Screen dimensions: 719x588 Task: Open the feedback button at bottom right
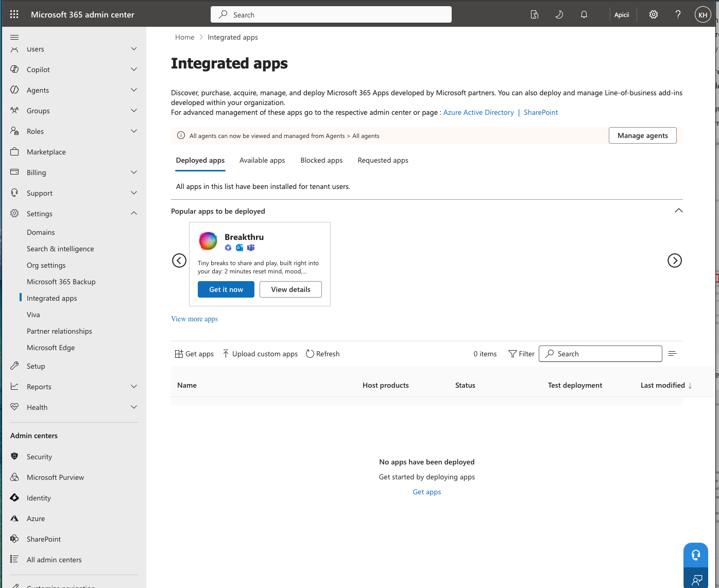click(x=696, y=579)
